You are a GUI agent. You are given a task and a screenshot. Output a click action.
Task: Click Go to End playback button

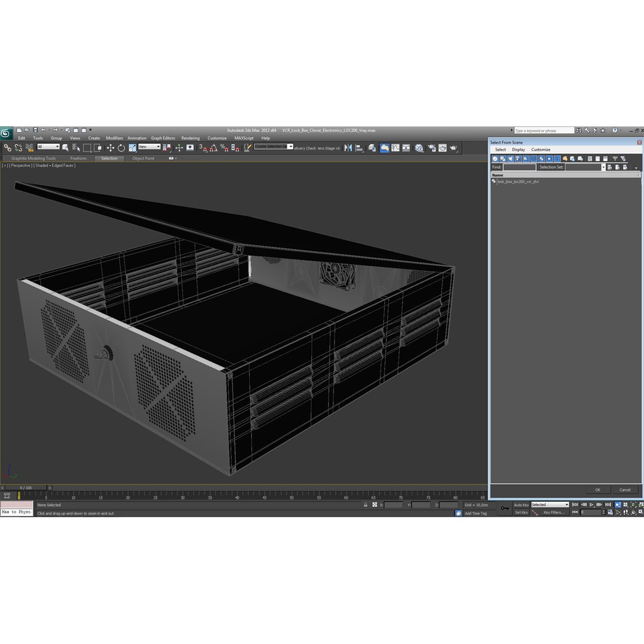tap(608, 505)
